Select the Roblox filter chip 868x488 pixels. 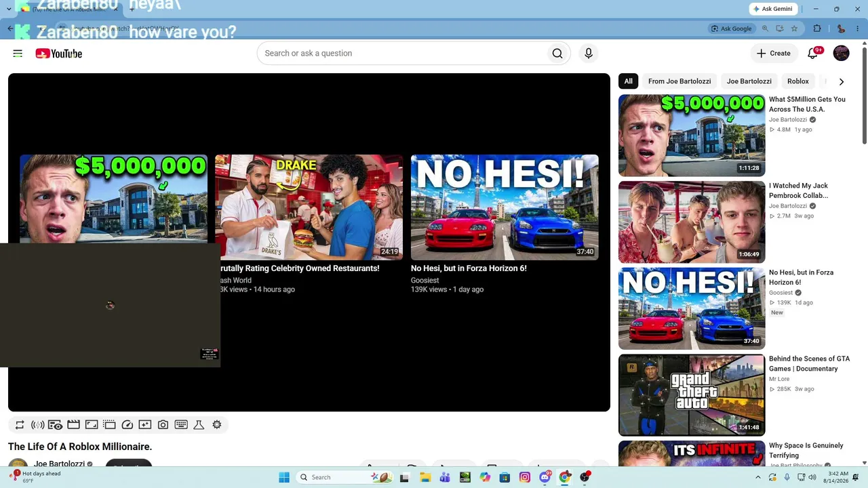click(x=798, y=81)
